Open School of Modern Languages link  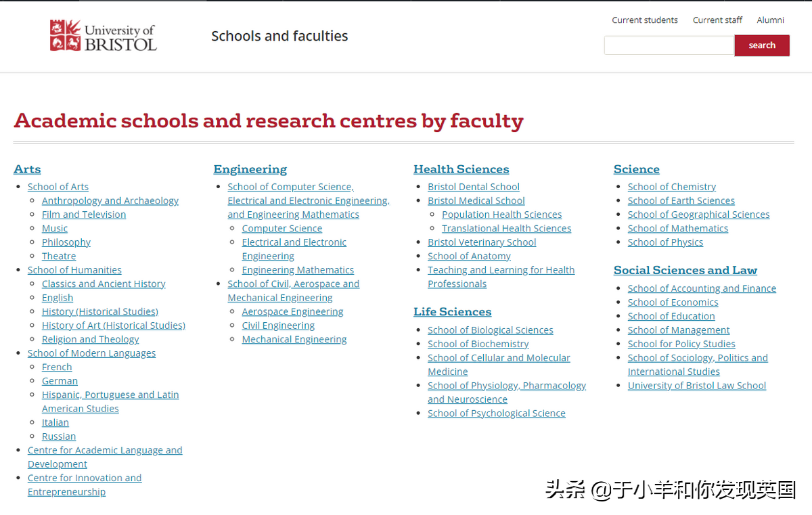91,353
